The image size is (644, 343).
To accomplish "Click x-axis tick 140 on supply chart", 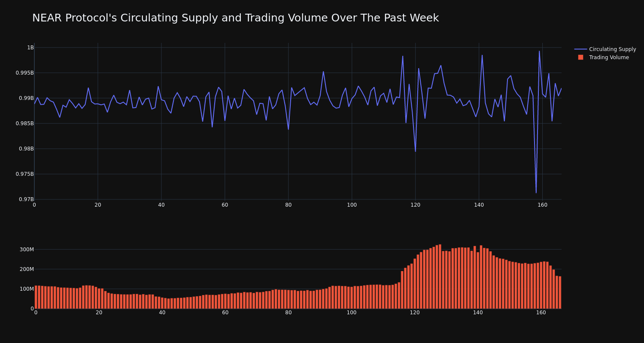I will (x=479, y=205).
